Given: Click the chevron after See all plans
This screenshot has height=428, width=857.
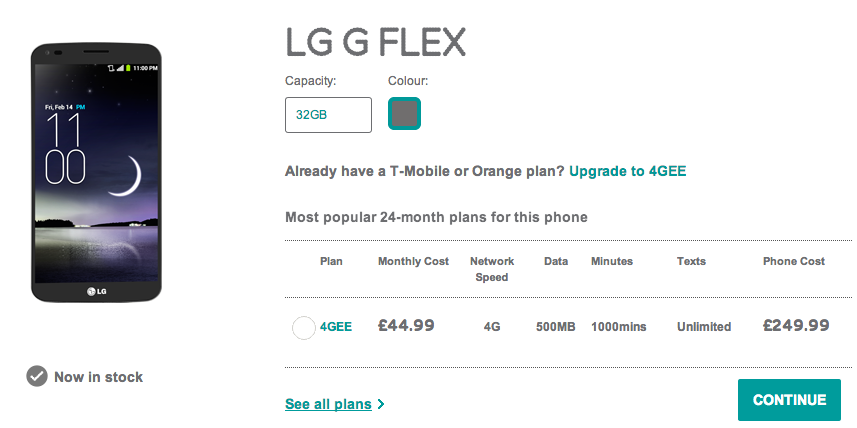Looking at the screenshot, I should coord(381,404).
